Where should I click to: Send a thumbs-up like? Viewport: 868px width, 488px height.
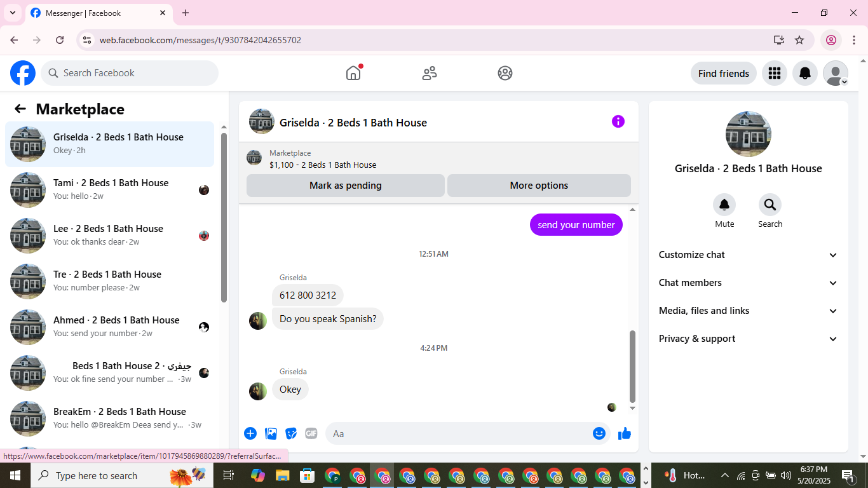625,433
